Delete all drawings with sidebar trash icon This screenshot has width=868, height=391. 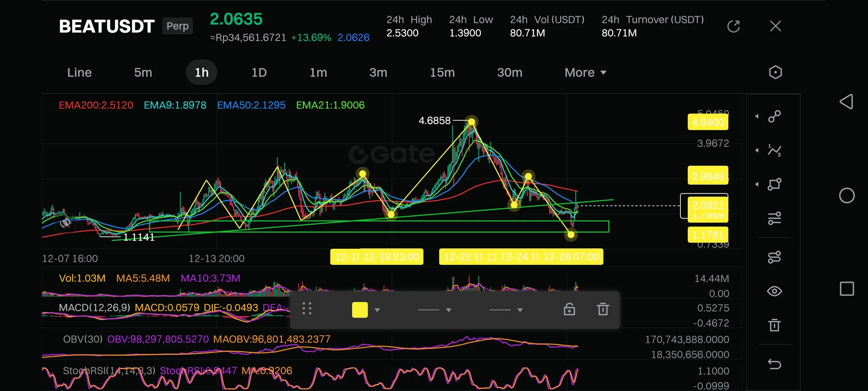pos(774,325)
